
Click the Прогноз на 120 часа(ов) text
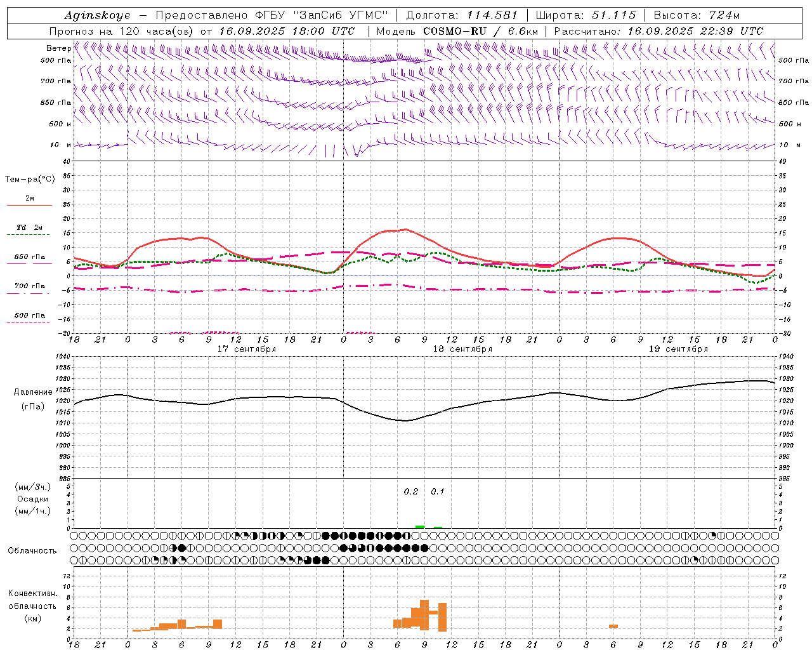tap(122, 31)
